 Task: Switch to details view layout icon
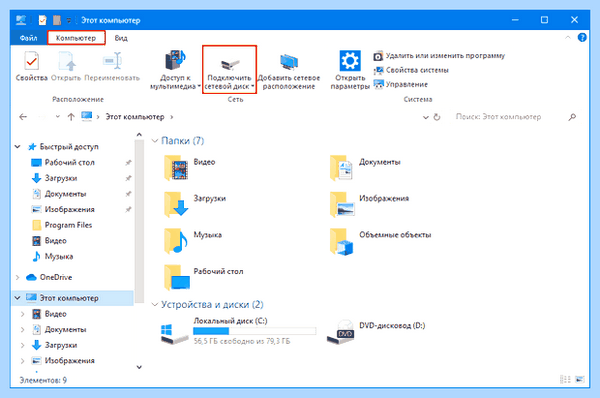[x=565, y=379]
